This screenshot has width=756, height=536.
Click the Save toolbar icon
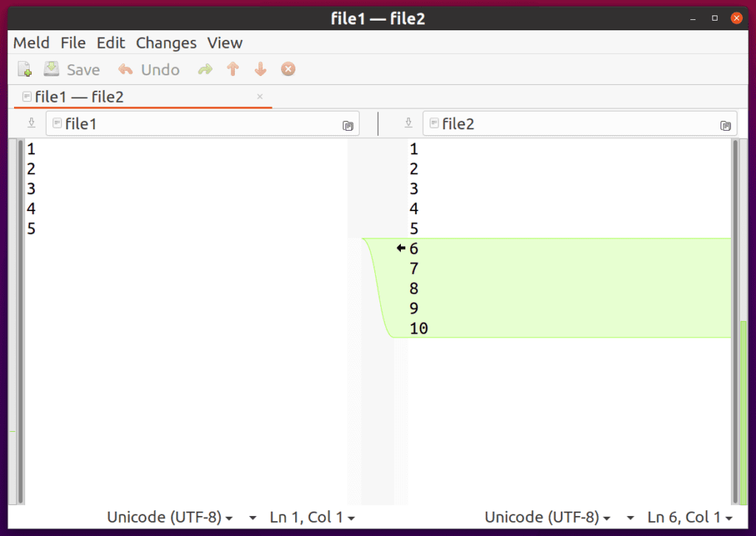pos(51,69)
